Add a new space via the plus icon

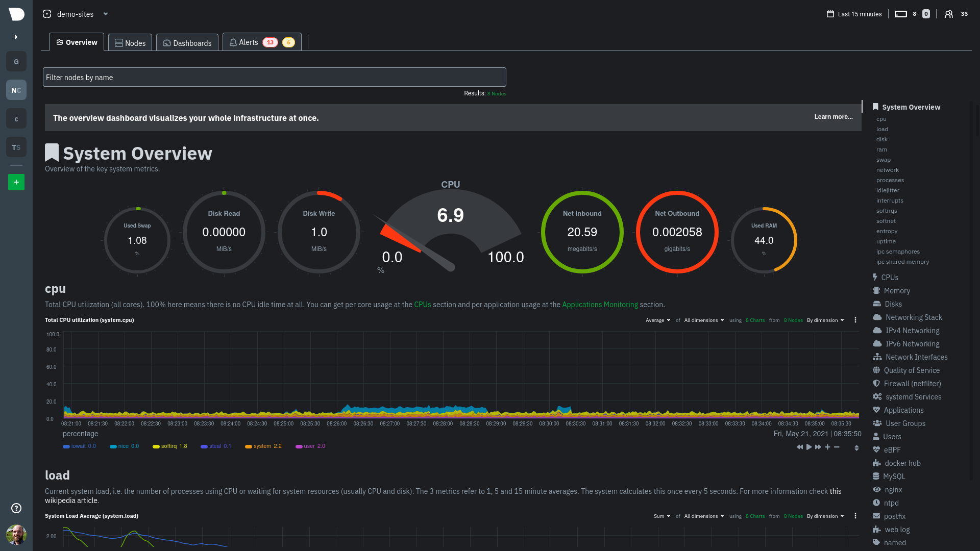16,182
